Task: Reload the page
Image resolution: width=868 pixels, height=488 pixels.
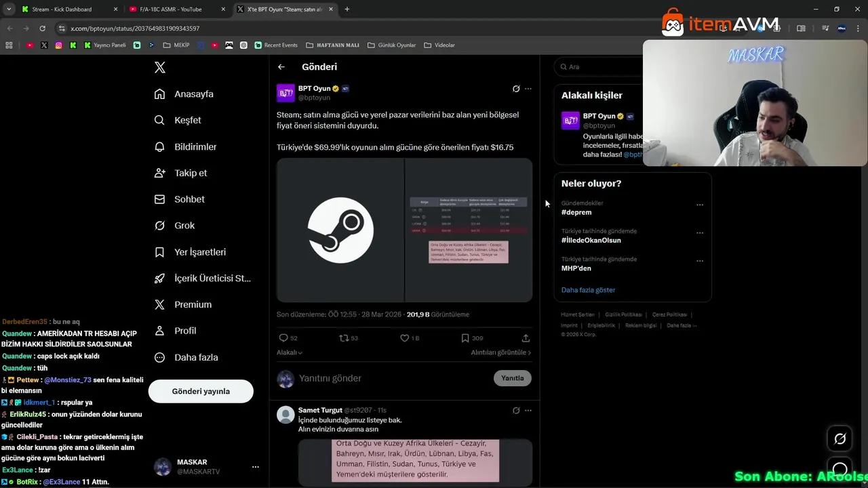Action: [42, 28]
